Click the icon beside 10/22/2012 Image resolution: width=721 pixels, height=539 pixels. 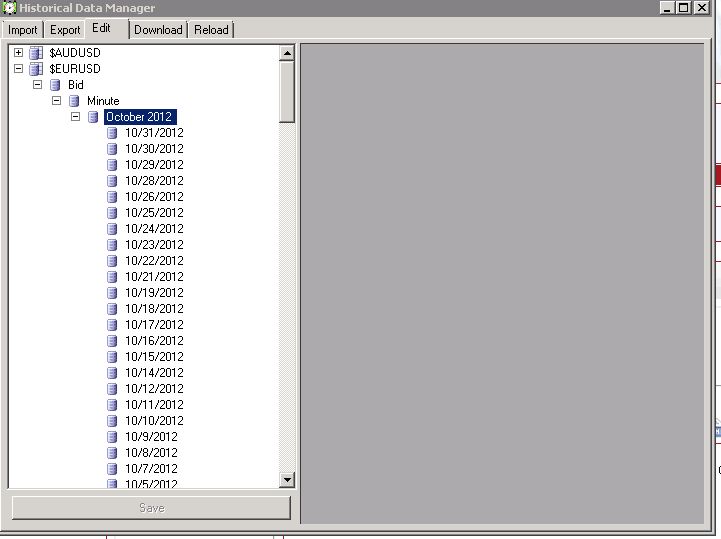tap(112, 261)
